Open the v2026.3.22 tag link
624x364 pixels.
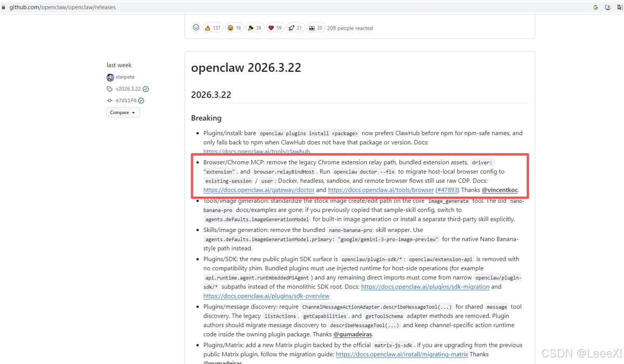(x=128, y=89)
